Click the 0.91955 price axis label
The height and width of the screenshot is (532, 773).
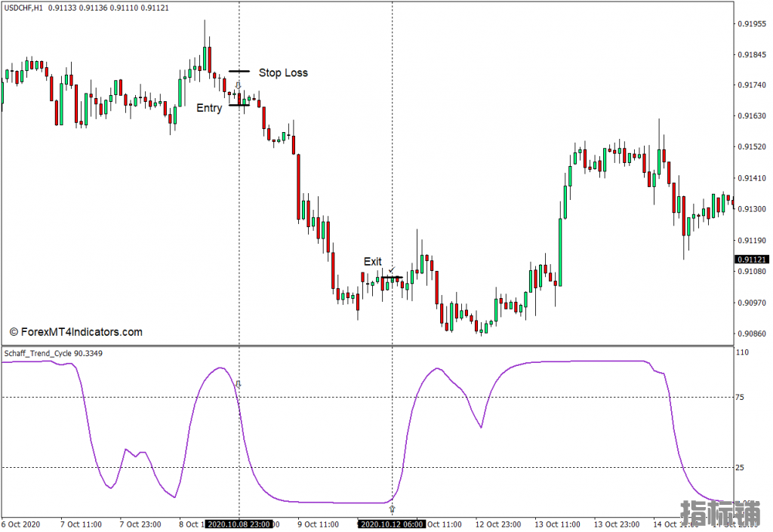coord(751,23)
